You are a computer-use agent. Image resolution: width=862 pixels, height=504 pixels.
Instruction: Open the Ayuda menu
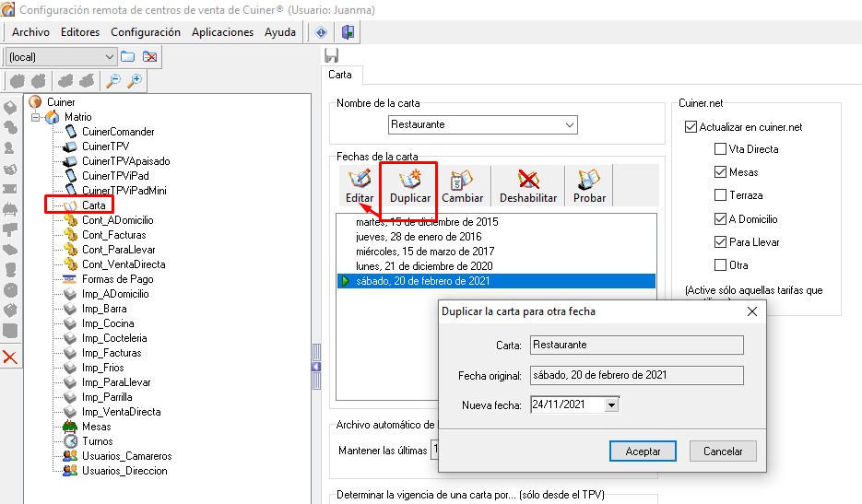point(280,32)
